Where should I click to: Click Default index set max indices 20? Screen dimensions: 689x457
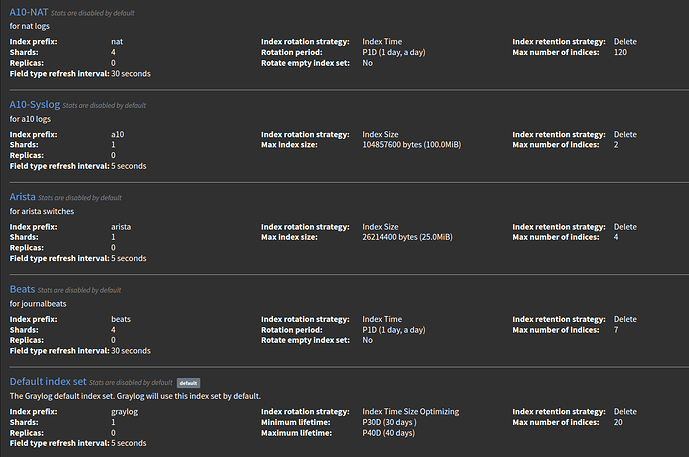(x=618, y=422)
